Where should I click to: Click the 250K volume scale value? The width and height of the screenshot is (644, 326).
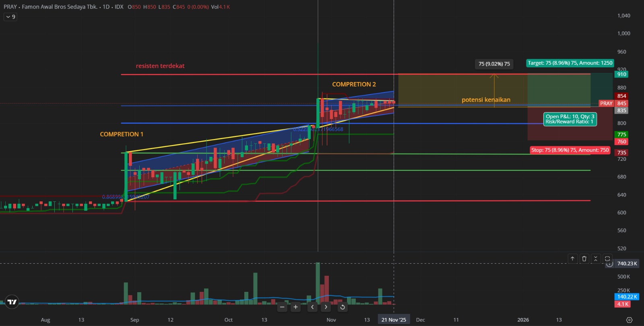623,290
